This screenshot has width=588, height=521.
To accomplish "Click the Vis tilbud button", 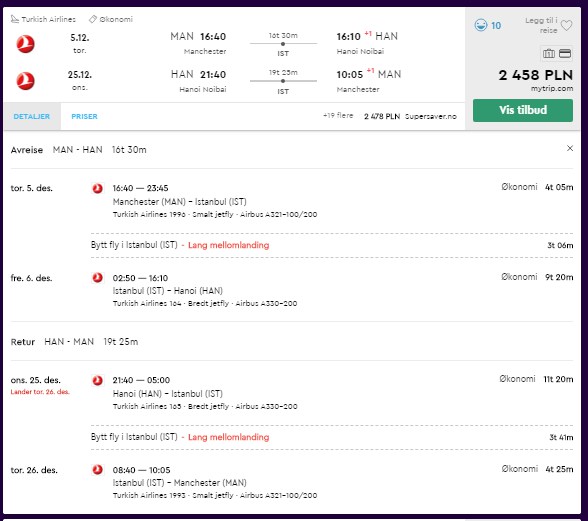I will pyautogui.click(x=522, y=110).
